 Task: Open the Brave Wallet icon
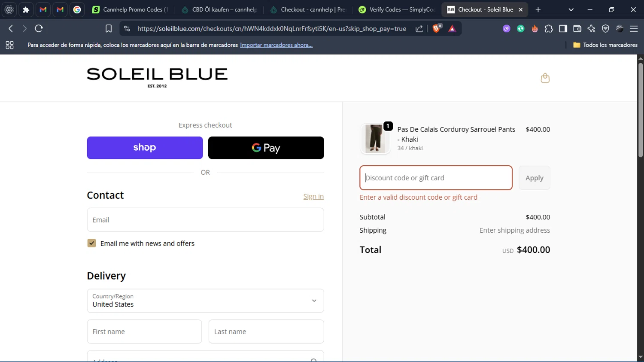(x=577, y=29)
